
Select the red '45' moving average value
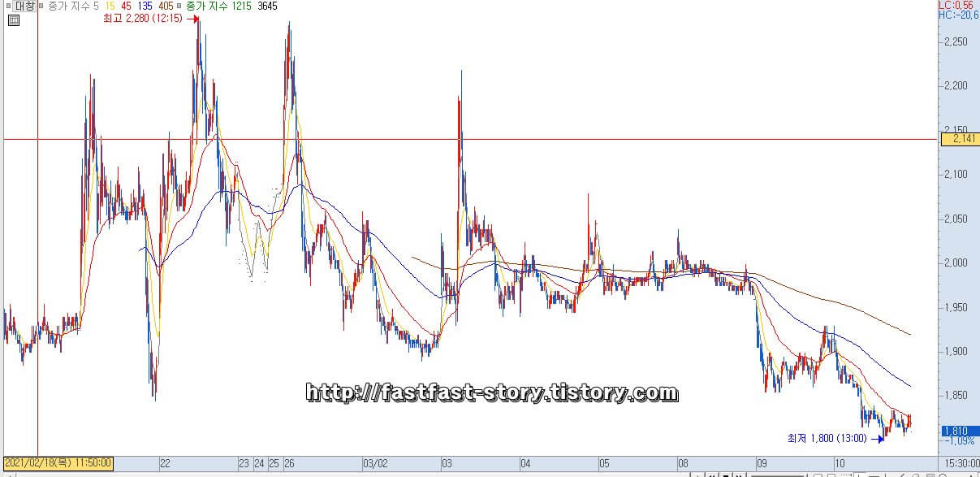click(x=126, y=7)
